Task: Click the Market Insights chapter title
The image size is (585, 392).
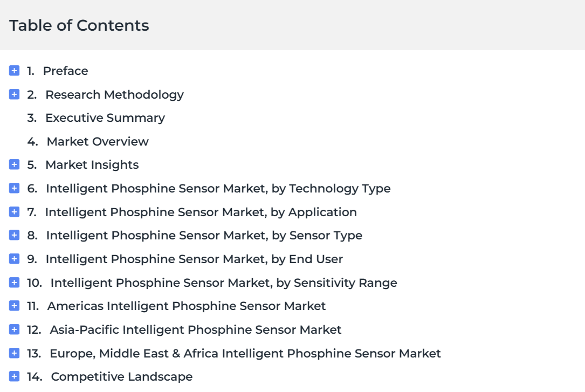Action: (x=92, y=165)
